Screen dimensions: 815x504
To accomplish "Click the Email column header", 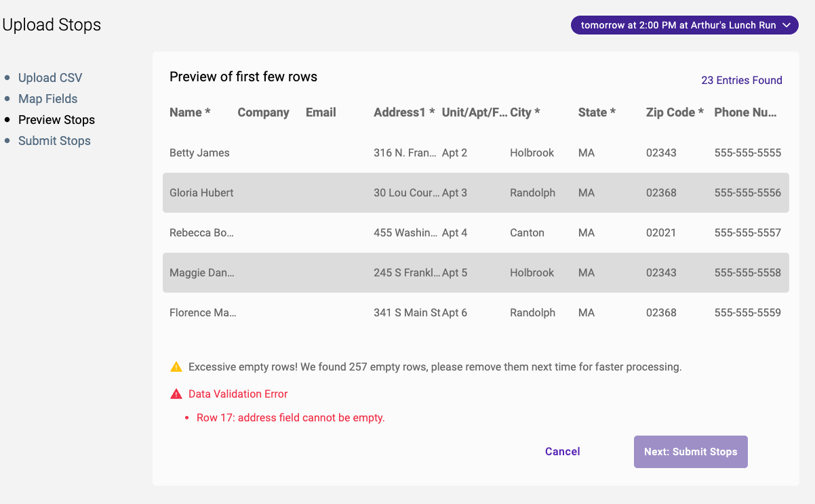I will [321, 112].
